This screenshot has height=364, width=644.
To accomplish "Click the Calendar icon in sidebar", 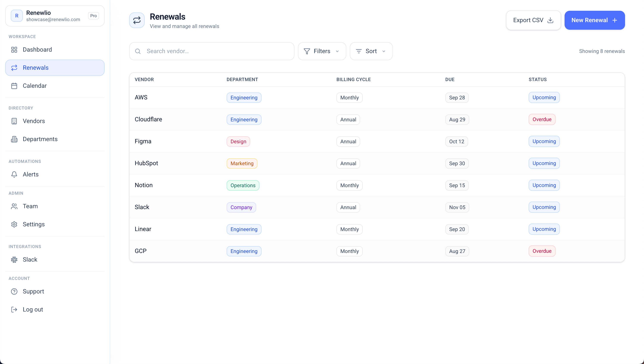I will (x=14, y=86).
